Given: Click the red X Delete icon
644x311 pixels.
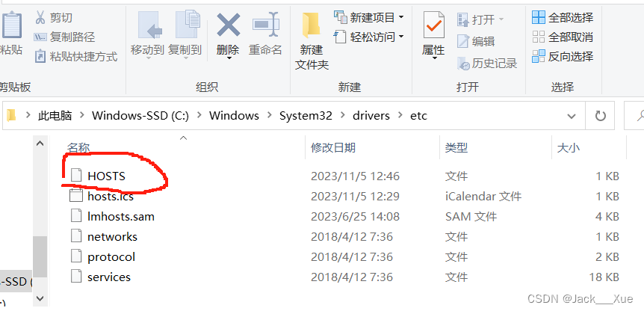Looking at the screenshot, I should [x=229, y=25].
